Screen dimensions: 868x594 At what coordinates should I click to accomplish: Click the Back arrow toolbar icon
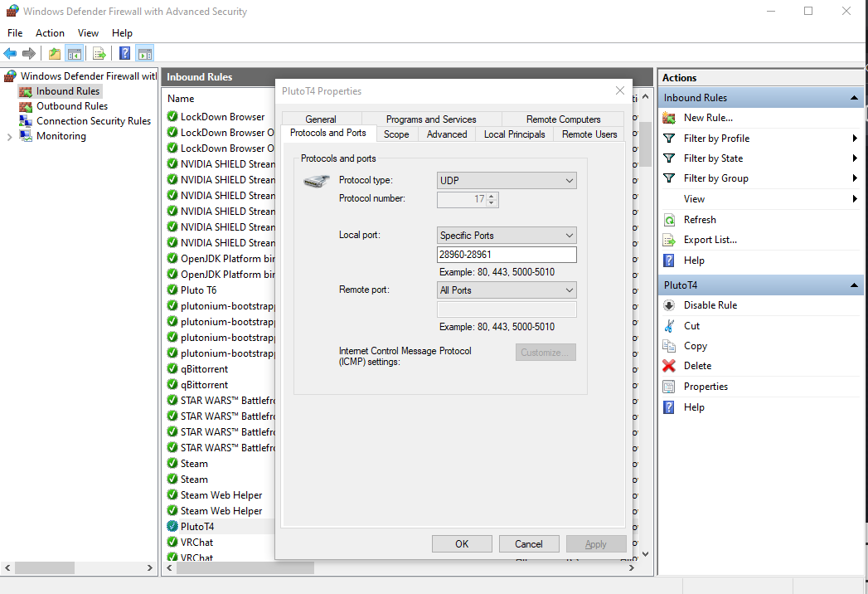coord(10,54)
